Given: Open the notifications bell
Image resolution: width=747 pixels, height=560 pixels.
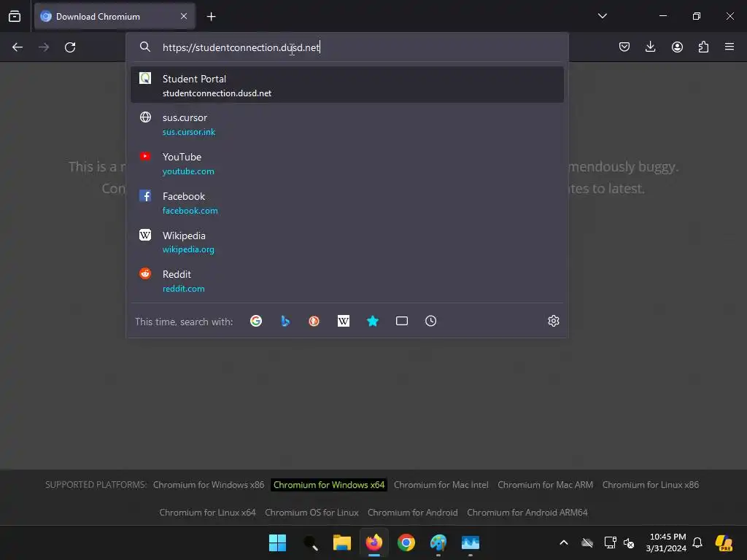Looking at the screenshot, I should 697,542.
